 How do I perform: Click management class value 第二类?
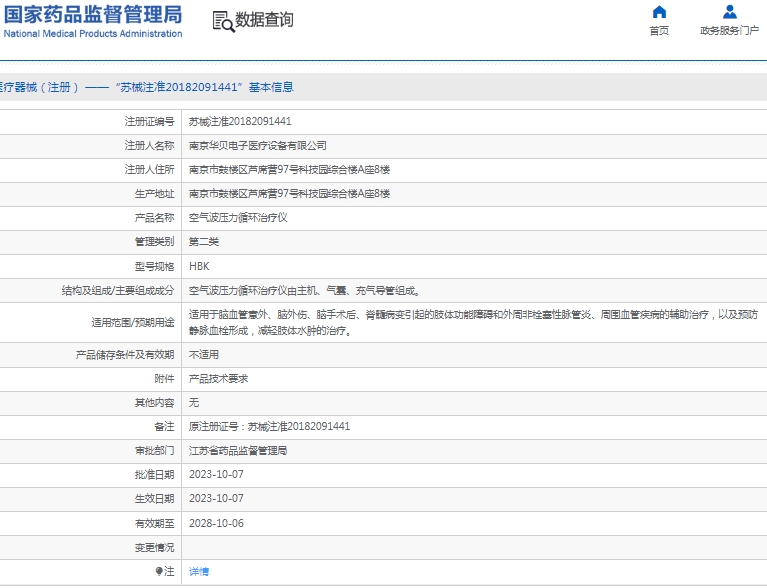[204, 242]
